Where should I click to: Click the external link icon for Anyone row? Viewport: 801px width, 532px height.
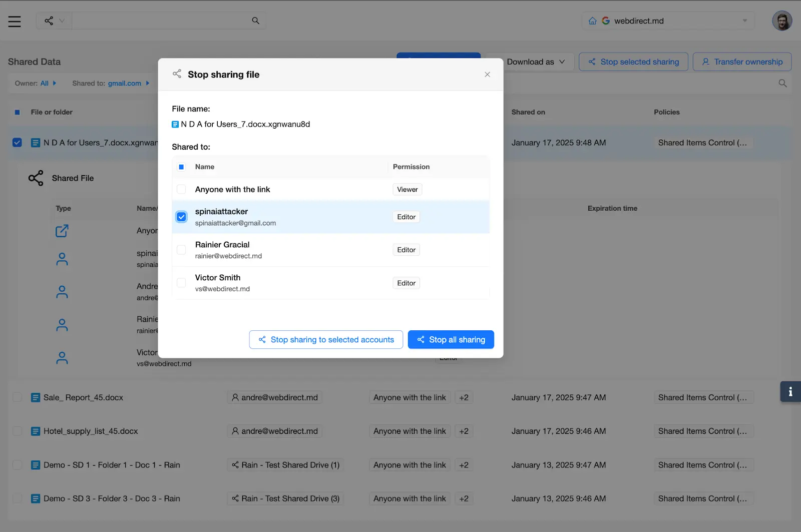(x=62, y=231)
